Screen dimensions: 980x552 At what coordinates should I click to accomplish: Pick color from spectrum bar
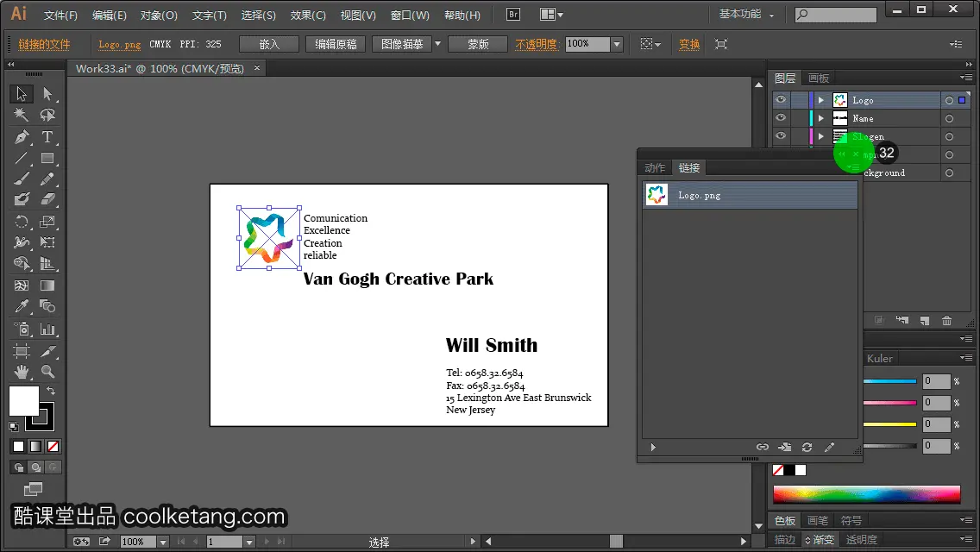pyautogui.click(x=866, y=494)
